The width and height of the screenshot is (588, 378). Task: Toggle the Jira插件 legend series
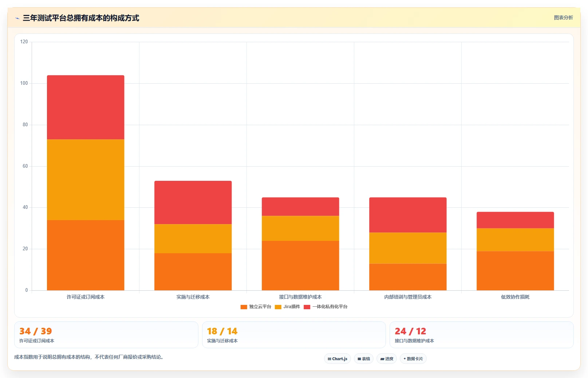[x=287, y=307]
